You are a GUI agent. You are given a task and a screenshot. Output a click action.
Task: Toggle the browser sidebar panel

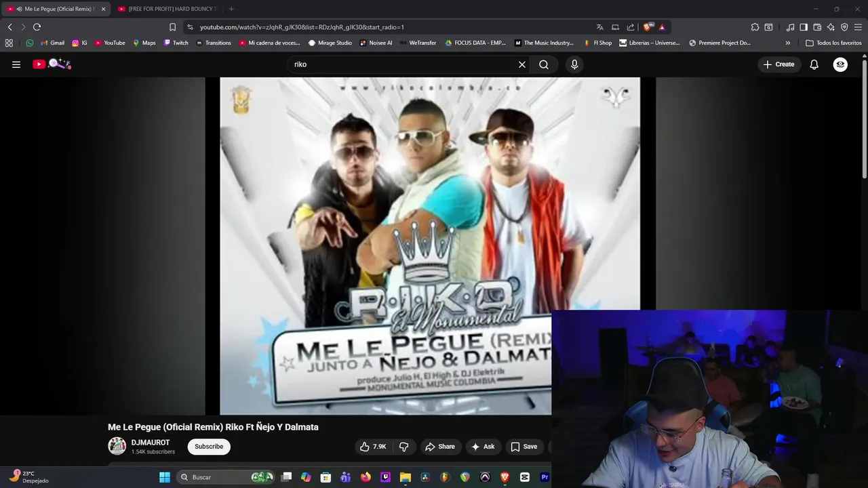804,27
